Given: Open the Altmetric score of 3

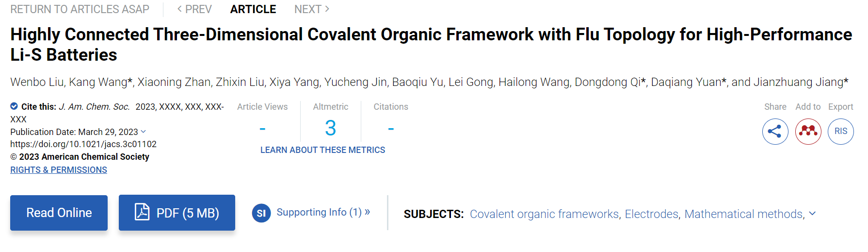Looking at the screenshot, I should click(330, 128).
